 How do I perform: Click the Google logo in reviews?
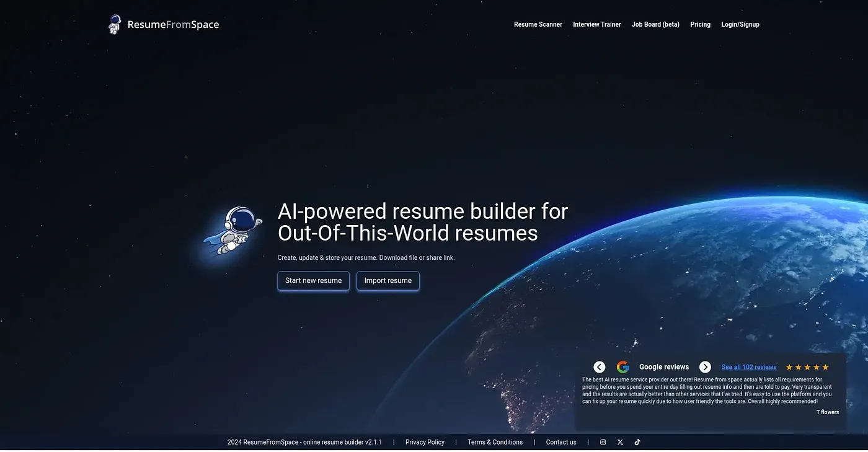click(x=623, y=367)
